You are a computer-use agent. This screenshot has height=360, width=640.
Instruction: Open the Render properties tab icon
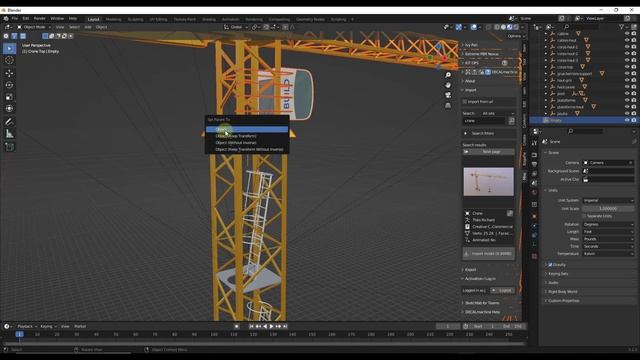coord(534,155)
